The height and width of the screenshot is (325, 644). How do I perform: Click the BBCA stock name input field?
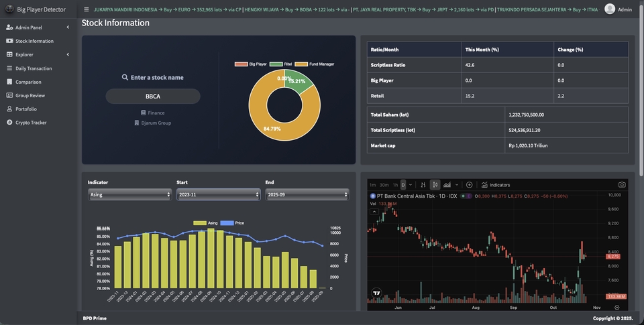[x=153, y=96]
